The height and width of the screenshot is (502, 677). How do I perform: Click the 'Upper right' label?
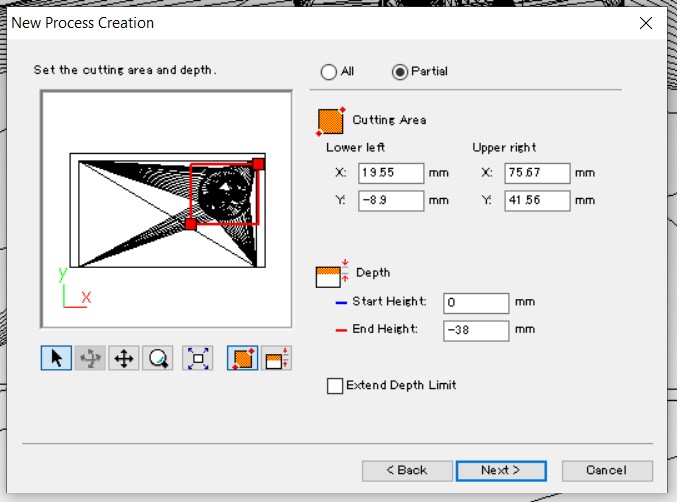504,148
